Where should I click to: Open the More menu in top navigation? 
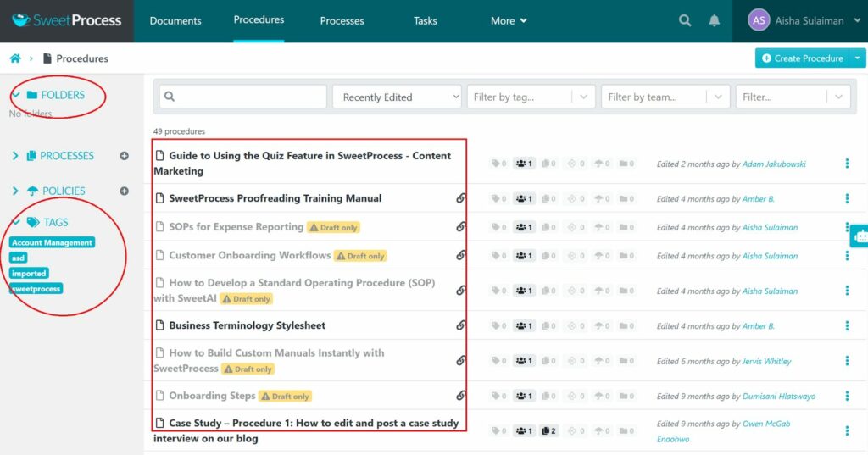pos(509,20)
